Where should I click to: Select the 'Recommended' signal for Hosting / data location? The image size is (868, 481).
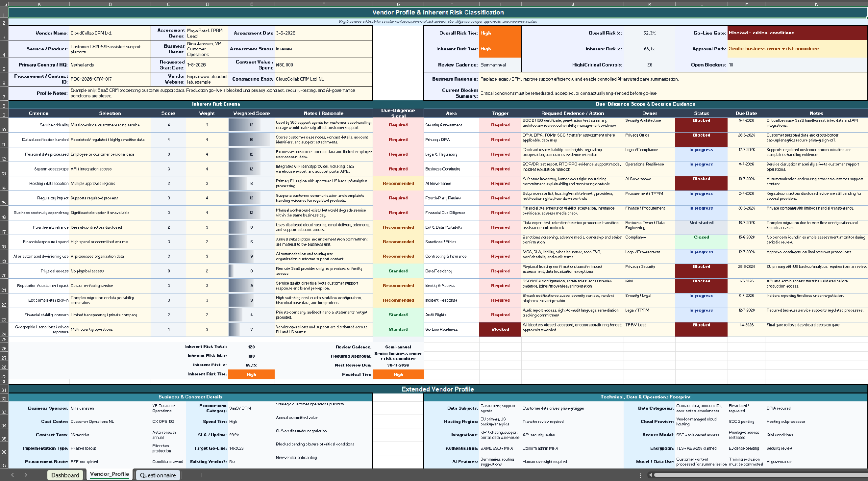pyautogui.click(x=398, y=184)
